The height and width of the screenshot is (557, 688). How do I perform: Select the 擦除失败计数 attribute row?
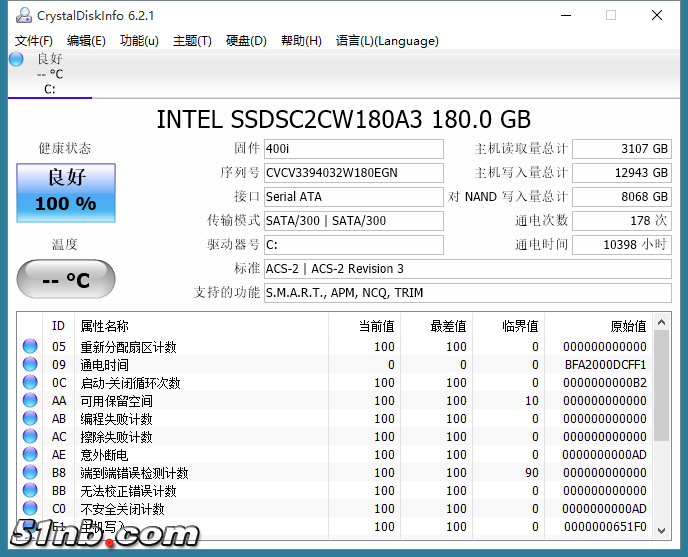coord(335,437)
